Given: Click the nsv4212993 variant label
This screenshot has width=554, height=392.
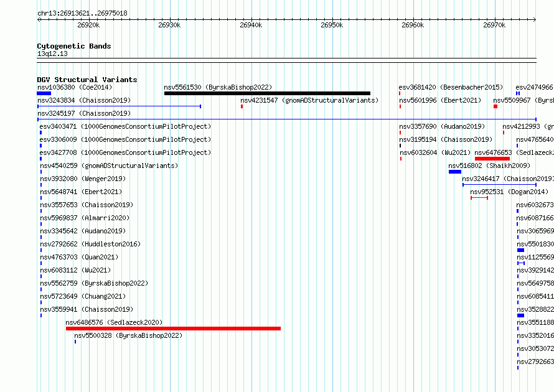Looking at the screenshot, I should pyautogui.click(x=528, y=126).
